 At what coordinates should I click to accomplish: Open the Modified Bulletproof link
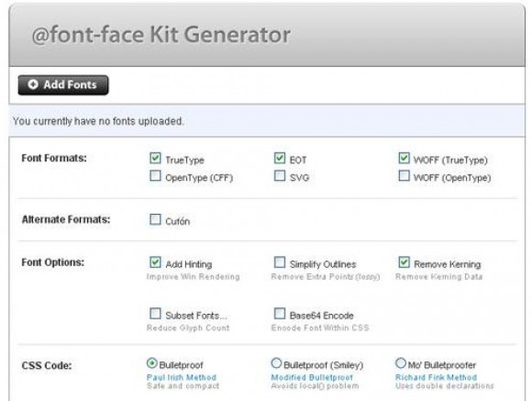312,377
